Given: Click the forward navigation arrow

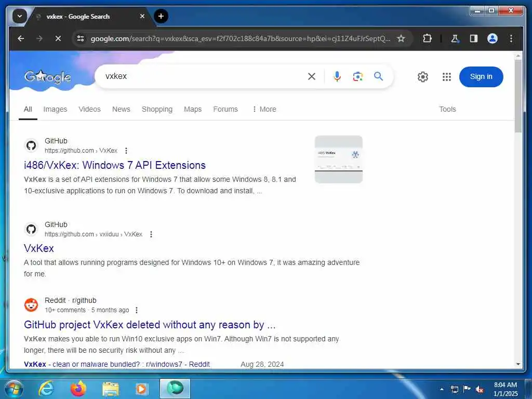Looking at the screenshot, I should coord(39,38).
